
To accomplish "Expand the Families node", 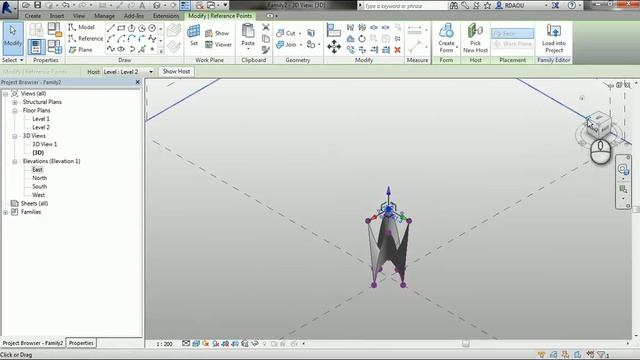I will (6, 212).
